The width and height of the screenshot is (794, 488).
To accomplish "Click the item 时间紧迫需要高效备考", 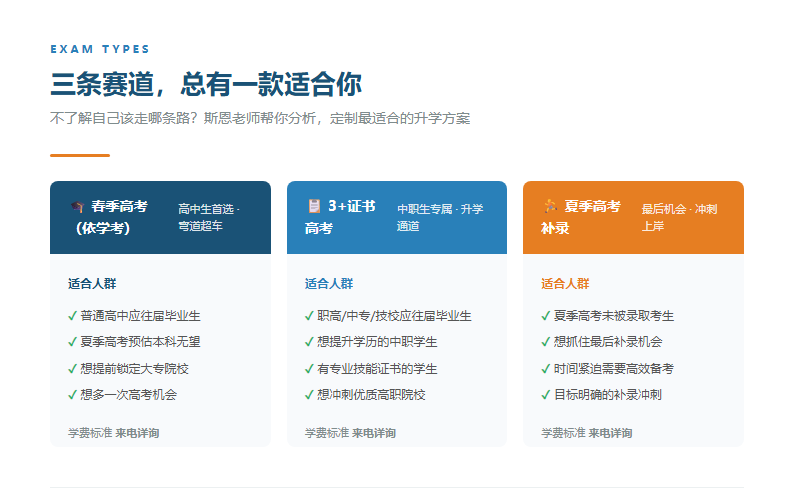I will point(614,369).
